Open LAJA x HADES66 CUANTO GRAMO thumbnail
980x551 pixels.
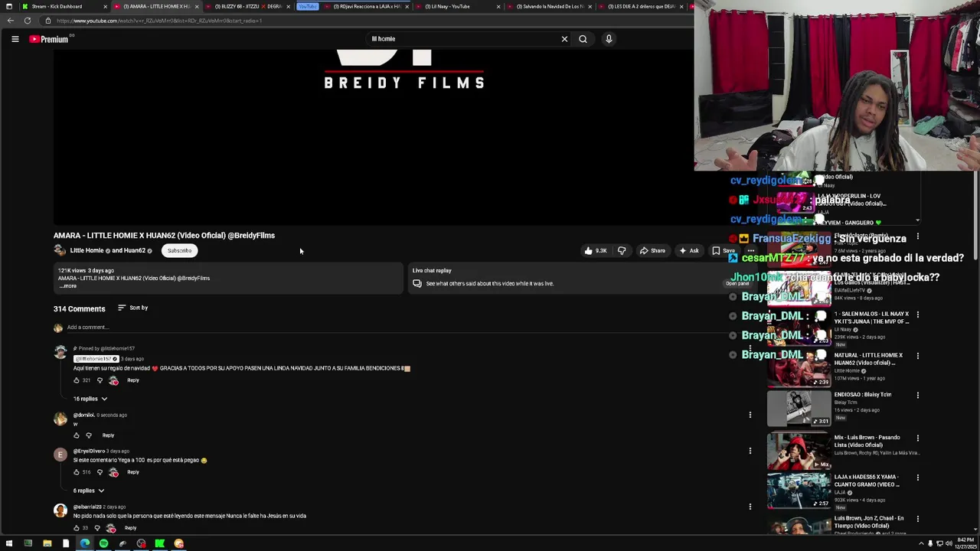click(799, 491)
